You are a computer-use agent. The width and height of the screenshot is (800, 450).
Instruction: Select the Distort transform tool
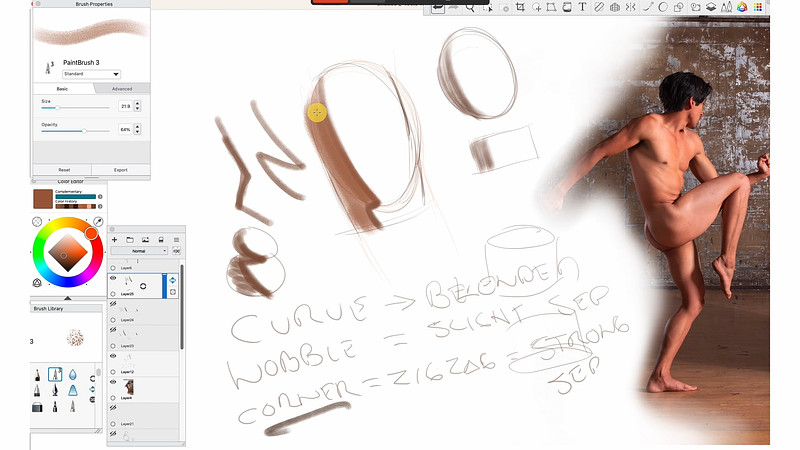click(551, 7)
